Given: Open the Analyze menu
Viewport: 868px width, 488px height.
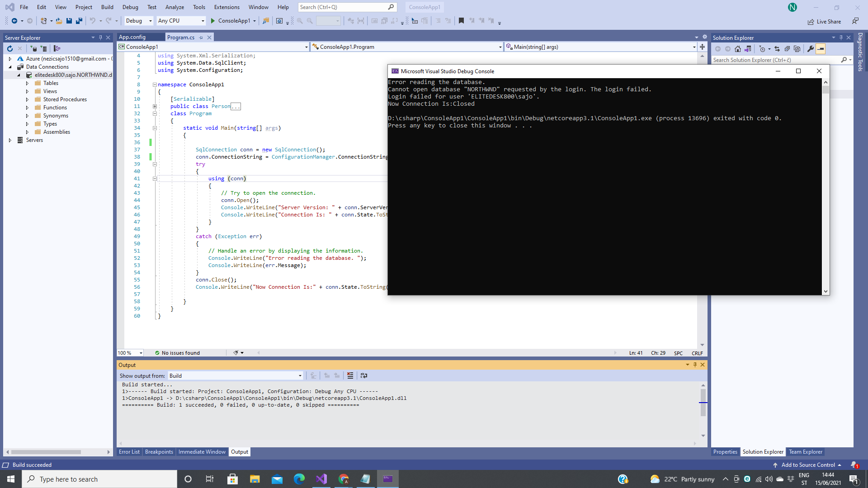Looking at the screenshot, I should pos(175,7).
